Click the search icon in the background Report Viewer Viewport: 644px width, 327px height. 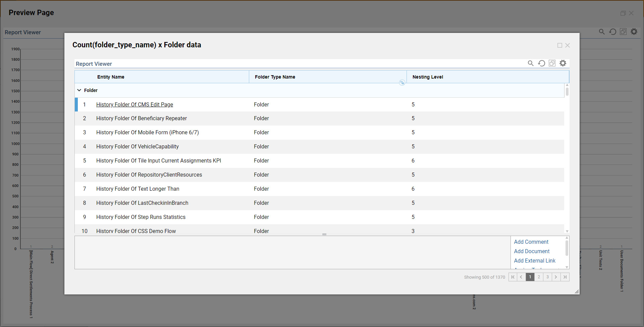click(x=602, y=32)
